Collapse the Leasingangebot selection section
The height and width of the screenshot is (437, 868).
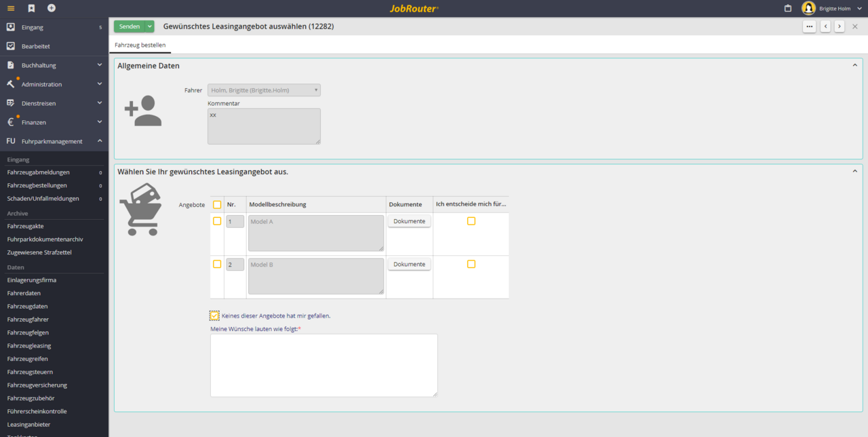click(x=854, y=172)
